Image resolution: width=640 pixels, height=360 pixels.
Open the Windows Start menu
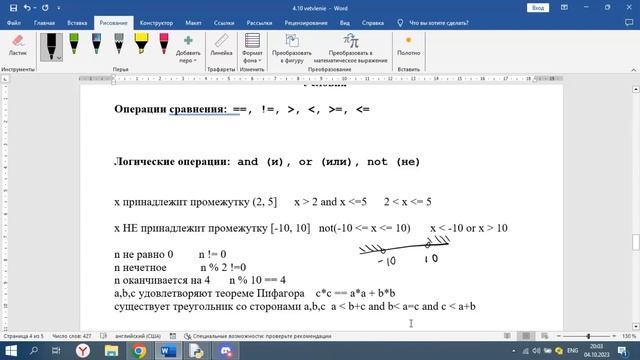point(11,351)
